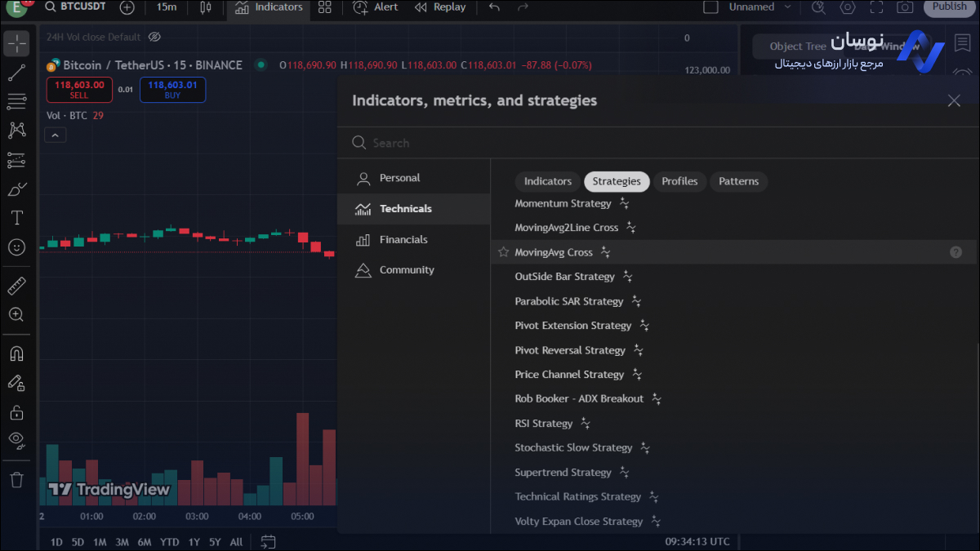Switch to the Profiles tab
The image size is (980, 551).
[679, 181]
